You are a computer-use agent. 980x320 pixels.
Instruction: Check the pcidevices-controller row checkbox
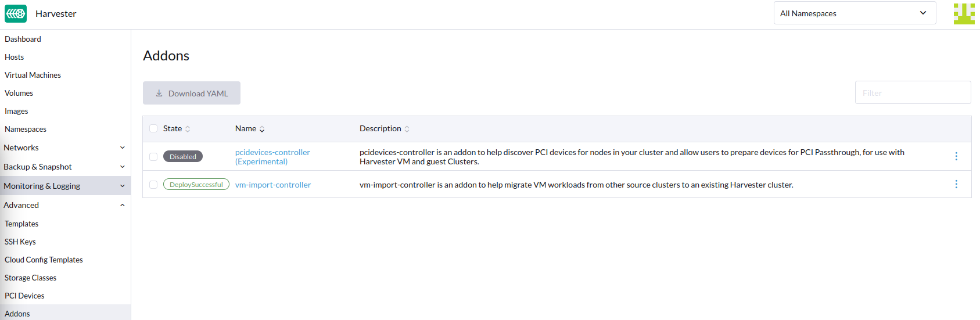coord(153,157)
